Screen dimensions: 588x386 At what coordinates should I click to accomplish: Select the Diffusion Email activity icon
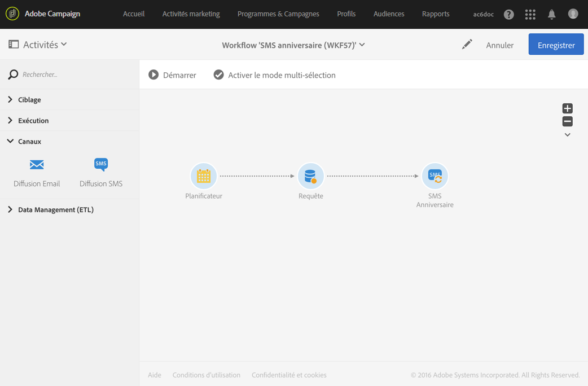37,165
